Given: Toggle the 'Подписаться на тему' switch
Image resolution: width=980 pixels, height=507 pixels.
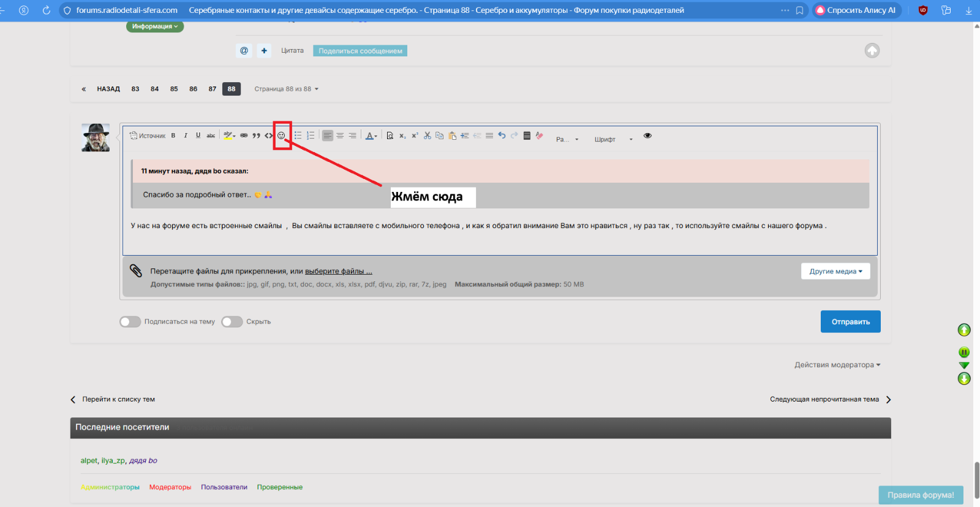Looking at the screenshot, I should (x=130, y=322).
